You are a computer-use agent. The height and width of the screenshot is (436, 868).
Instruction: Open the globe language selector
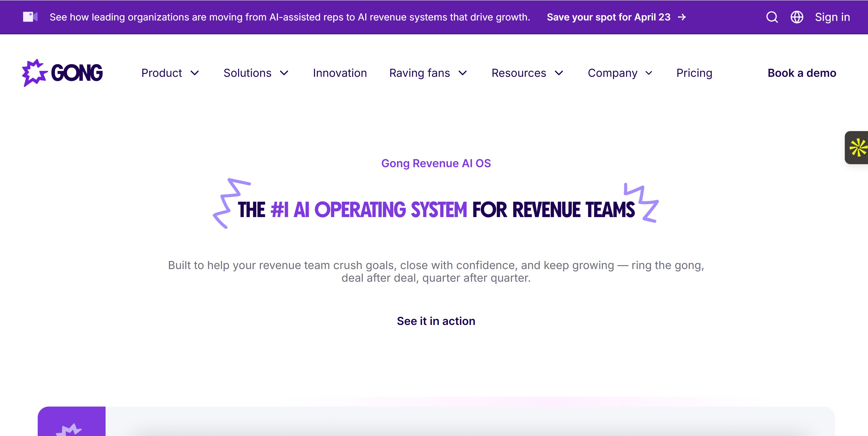coord(797,17)
